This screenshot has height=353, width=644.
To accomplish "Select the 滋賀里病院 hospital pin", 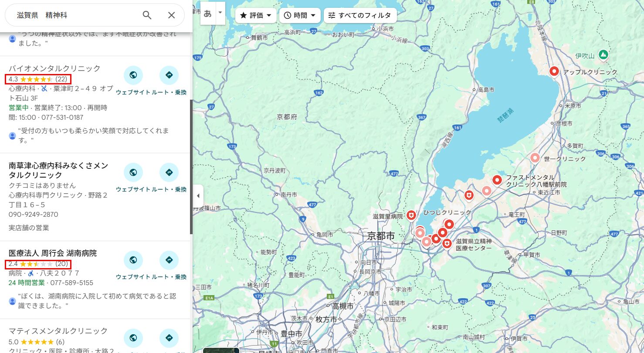I will [411, 215].
